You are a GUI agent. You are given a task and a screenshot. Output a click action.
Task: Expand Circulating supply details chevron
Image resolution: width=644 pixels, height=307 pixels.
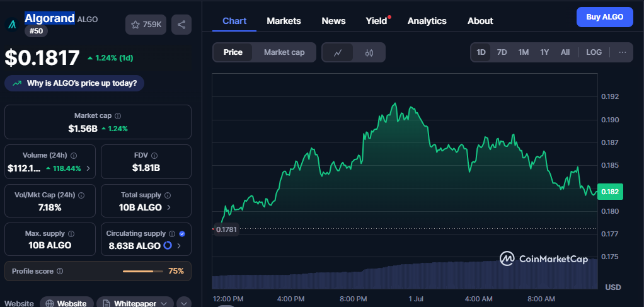point(179,246)
